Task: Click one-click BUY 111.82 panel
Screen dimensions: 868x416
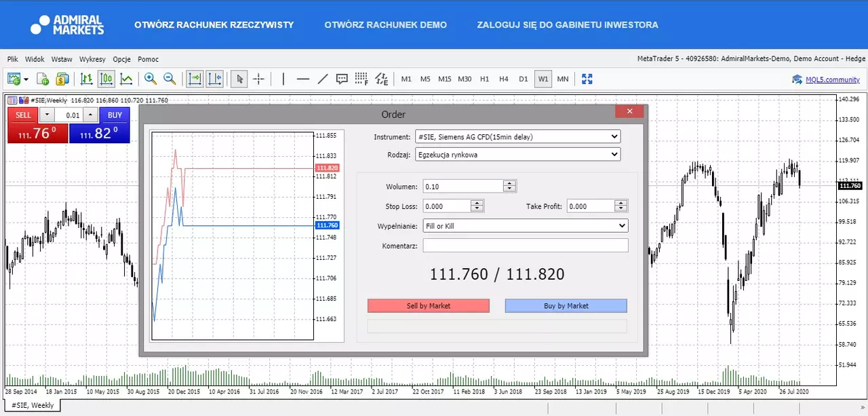Action: coord(99,133)
